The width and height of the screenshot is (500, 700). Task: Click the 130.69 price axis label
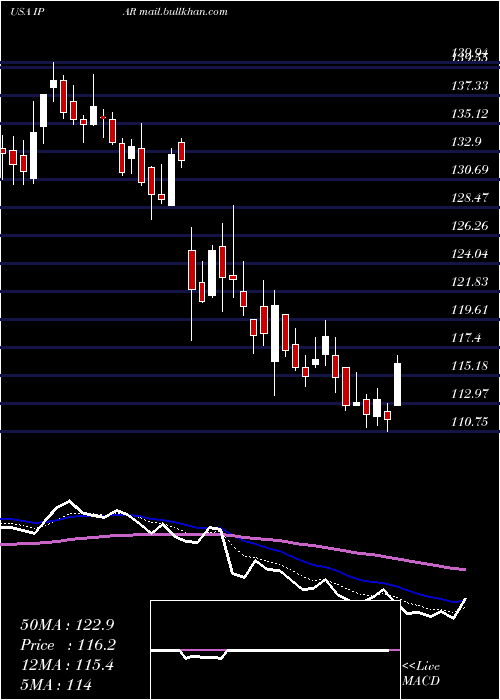pyautogui.click(x=469, y=170)
